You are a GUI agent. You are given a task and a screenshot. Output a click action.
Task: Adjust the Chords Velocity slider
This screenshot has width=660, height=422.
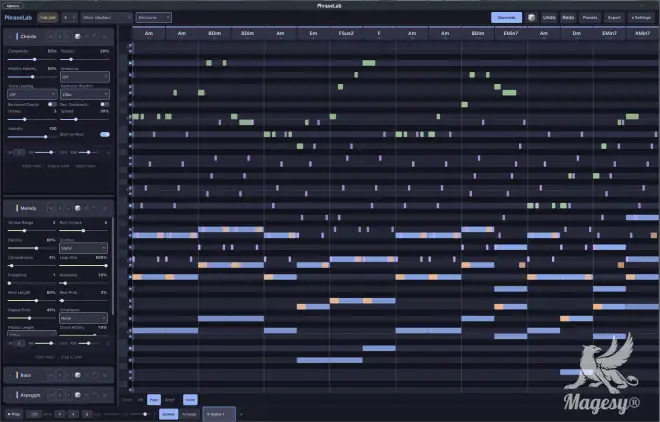(32, 137)
